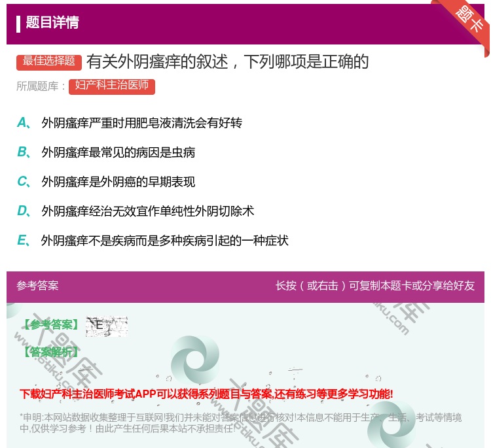Click the red 下载妇产科主治医师考试APP promo text
Viewport: 491px width, 448px height.
click(x=206, y=394)
